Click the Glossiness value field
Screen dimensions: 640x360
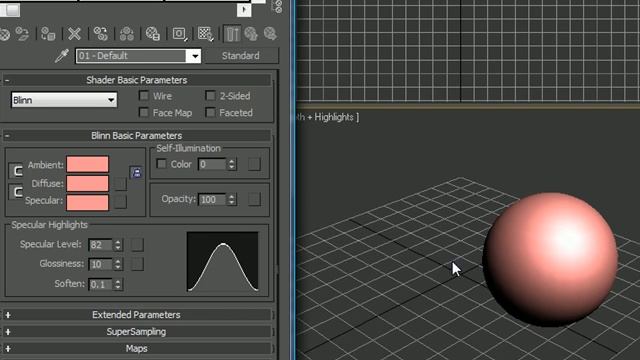(100, 264)
